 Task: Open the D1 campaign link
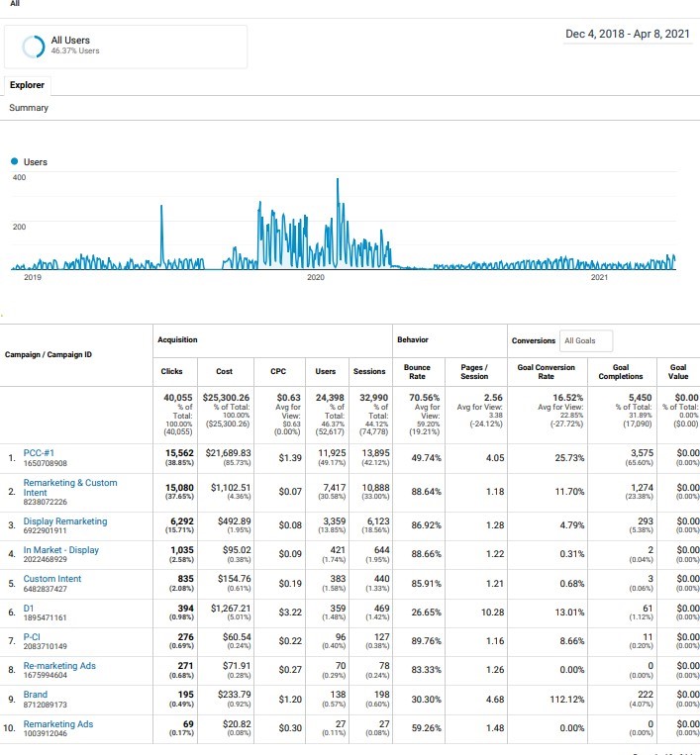tap(29, 609)
